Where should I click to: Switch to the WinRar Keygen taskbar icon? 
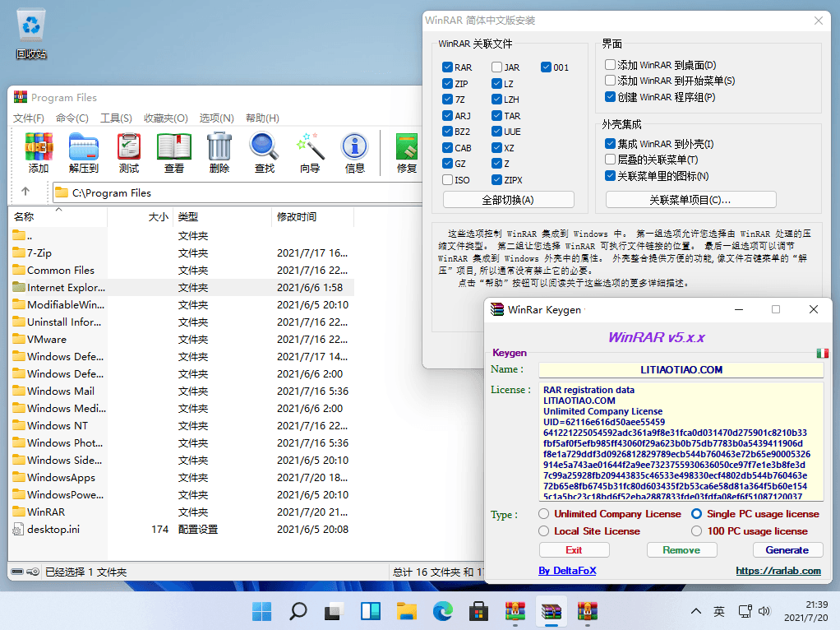[552, 611]
